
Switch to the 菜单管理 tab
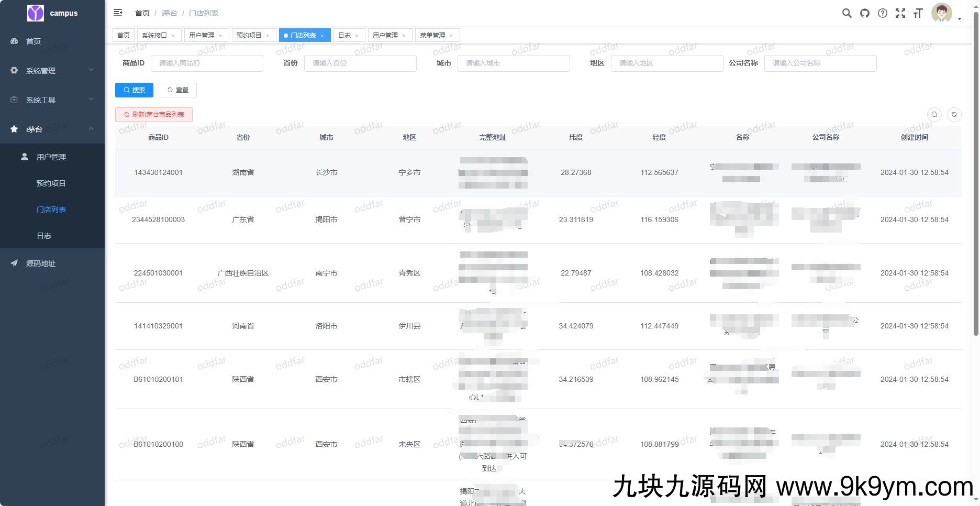pyautogui.click(x=433, y=35)
